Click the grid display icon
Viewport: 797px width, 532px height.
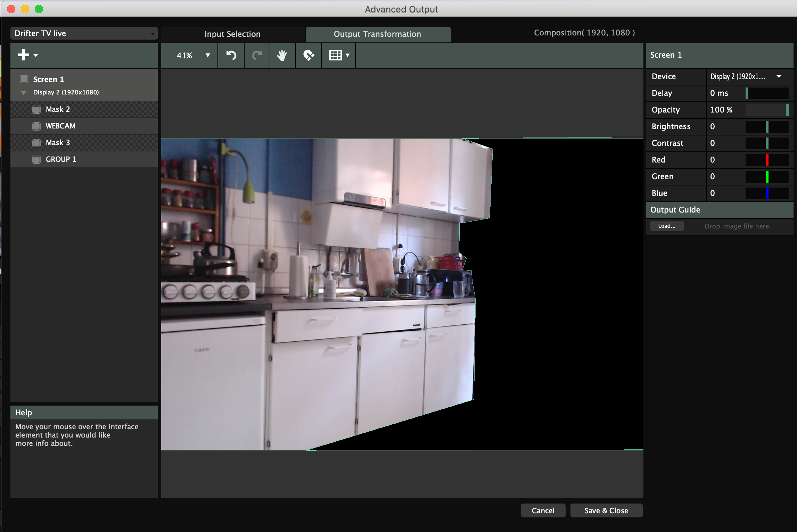[x=335, y=55]
